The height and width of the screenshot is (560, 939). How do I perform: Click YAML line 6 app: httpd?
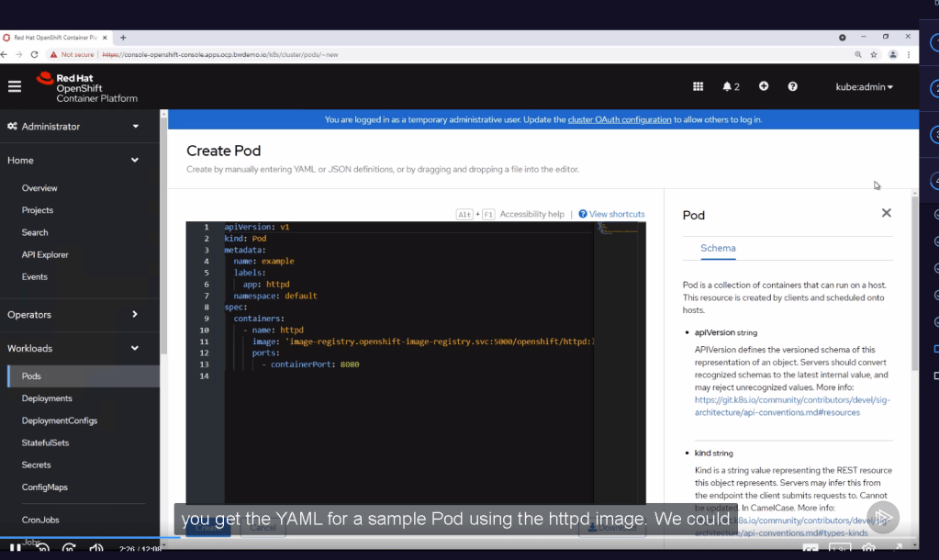click(x=266, y=285)
